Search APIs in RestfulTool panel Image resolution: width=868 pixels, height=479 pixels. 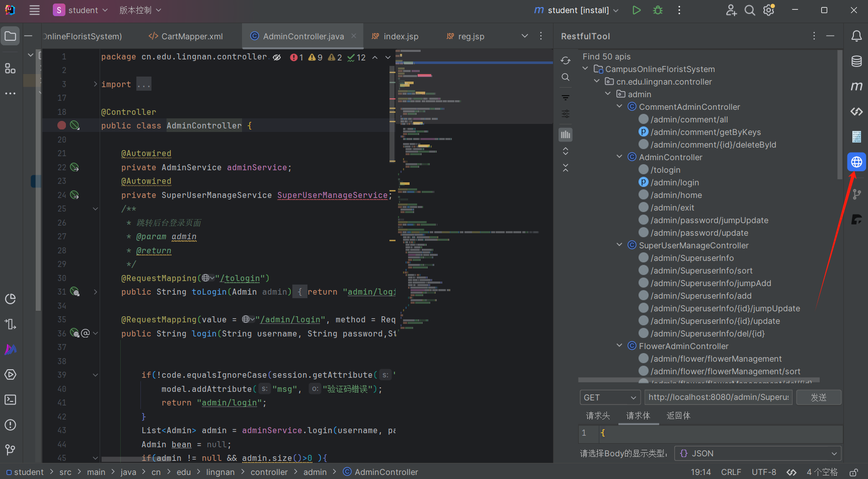(566, 77)
